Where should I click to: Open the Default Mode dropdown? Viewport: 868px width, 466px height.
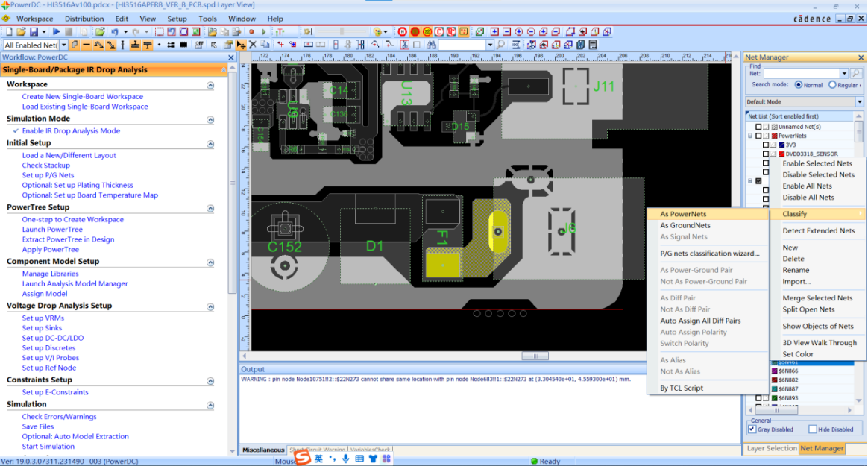click(859, 102)
